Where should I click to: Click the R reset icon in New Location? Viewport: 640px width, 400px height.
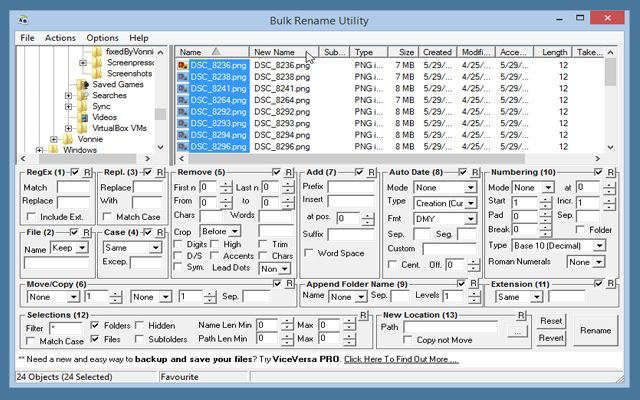click(x=523, y=316)
